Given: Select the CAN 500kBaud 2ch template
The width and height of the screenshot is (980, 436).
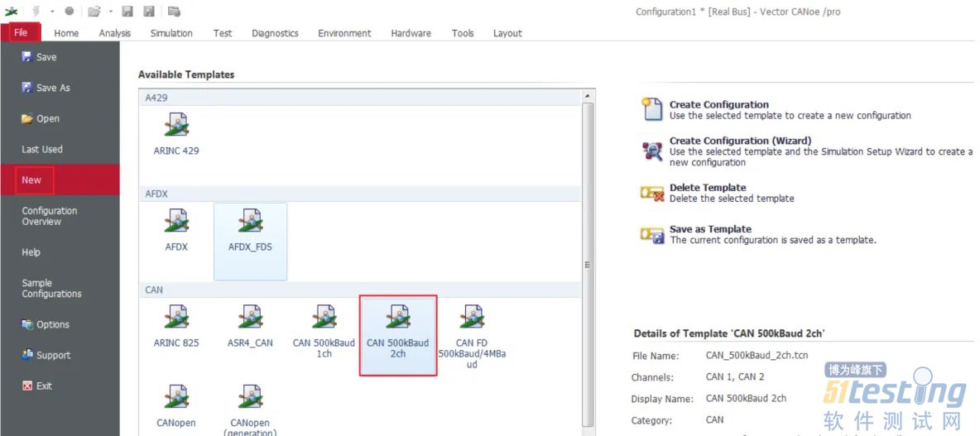Looking at the screenshot, I should 397,335.
